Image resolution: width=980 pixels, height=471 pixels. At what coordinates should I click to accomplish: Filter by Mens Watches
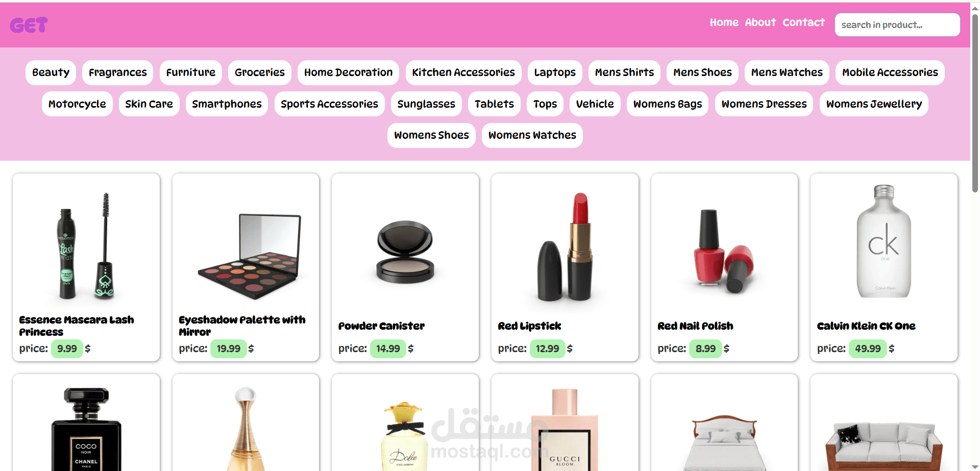[787, 72]
